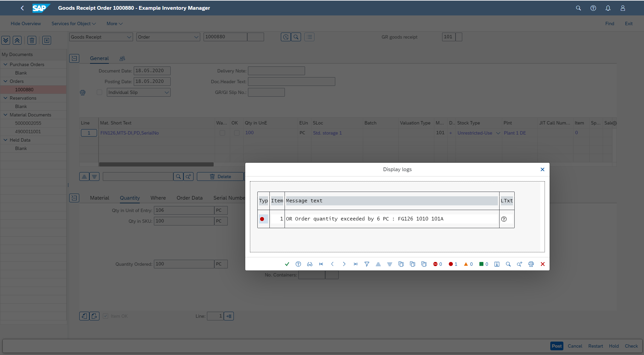Click the filter funnel icon in logs toolbar
The image size is (644, 355).
tap(367, 264)
